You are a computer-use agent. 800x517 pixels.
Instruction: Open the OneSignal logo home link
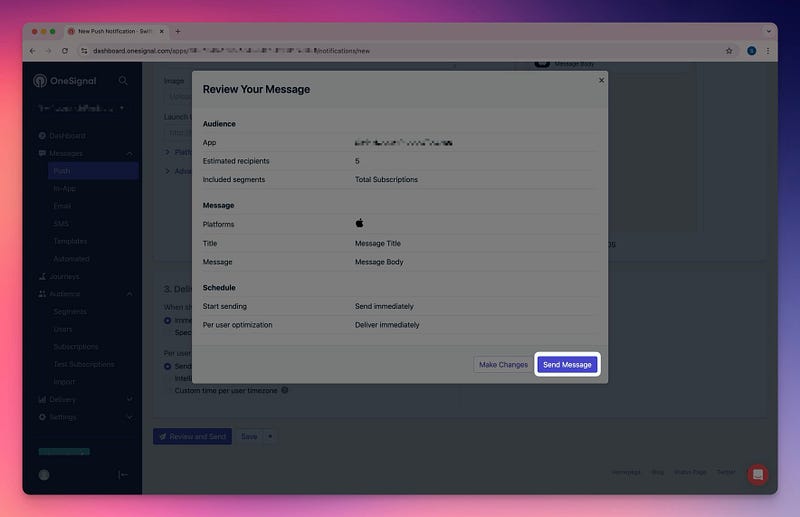pos(65,81)
